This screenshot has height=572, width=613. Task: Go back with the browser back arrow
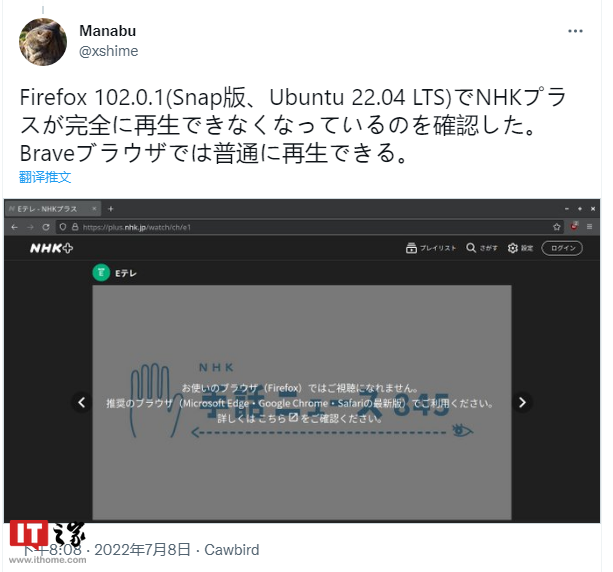click(x=14, y=227)
